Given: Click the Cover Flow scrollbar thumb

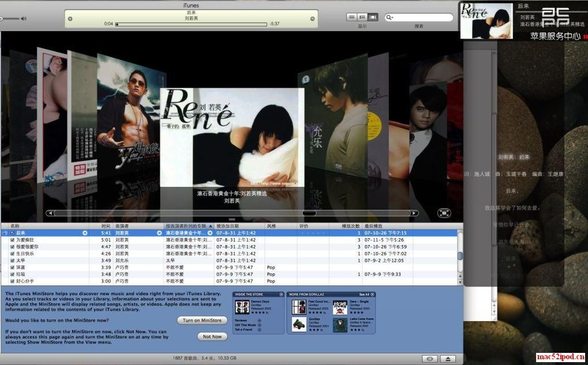Looking at the screenshot, I should [x=309, y=213].
